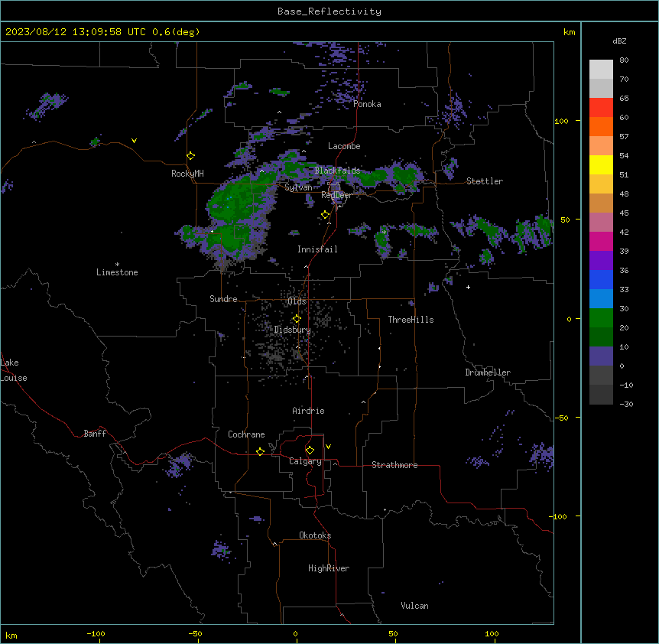Viewport: 659px width, 644px height.
Task: Click the Blackfalds city label
Action: coord(337,171)
